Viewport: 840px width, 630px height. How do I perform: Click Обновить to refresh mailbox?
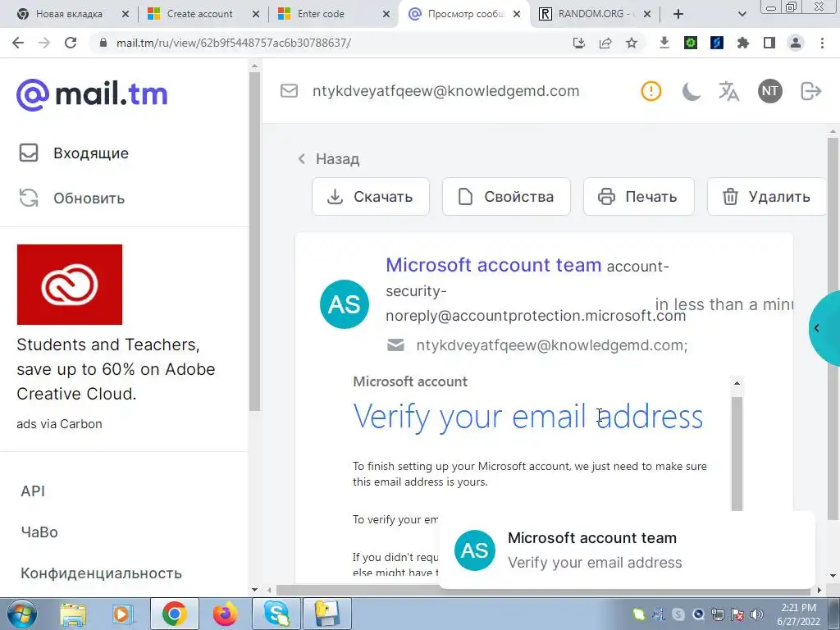point(72,199)
